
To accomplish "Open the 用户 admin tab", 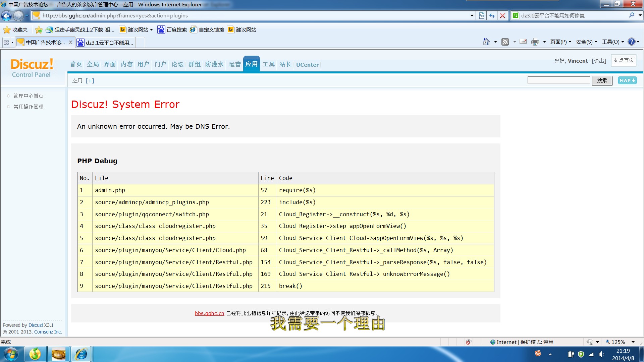I will pos(143,64).
